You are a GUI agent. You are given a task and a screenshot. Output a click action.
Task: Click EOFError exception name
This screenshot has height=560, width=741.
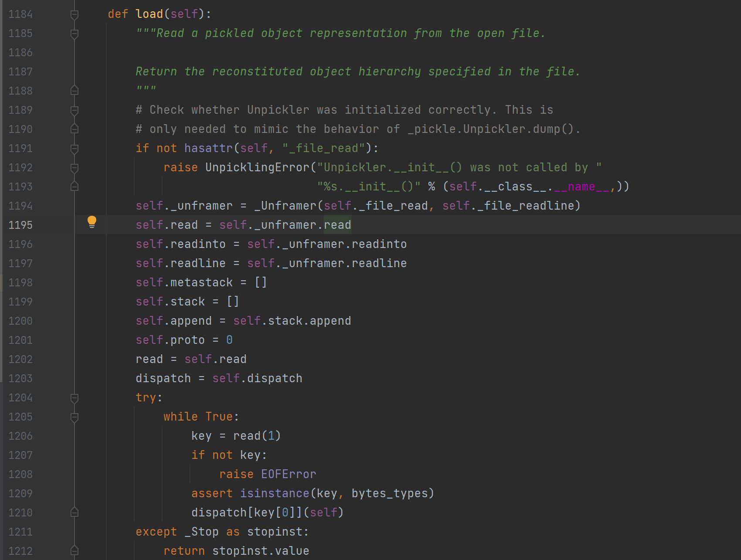coord(288,474)
